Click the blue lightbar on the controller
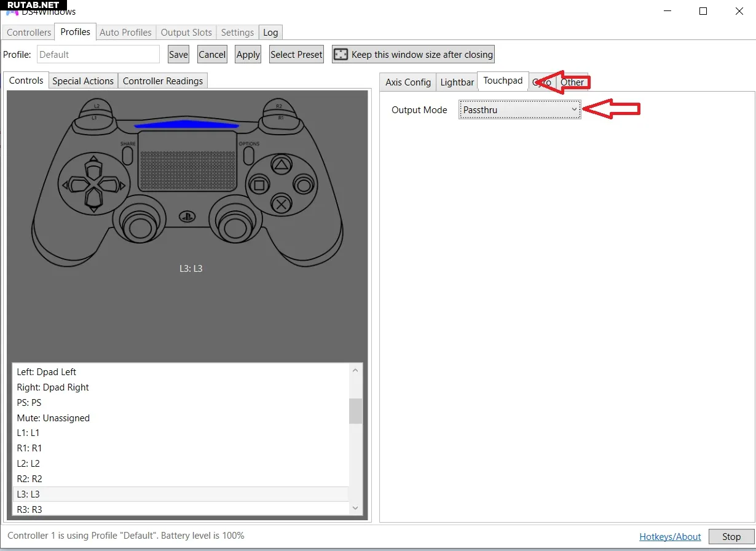Viewport: 756px width, 551px height. [187, 125]
